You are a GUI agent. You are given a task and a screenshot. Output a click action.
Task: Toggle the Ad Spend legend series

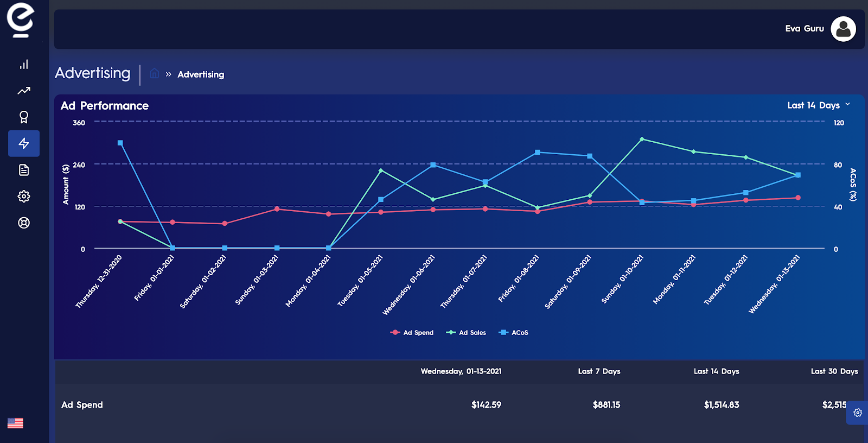412,332
